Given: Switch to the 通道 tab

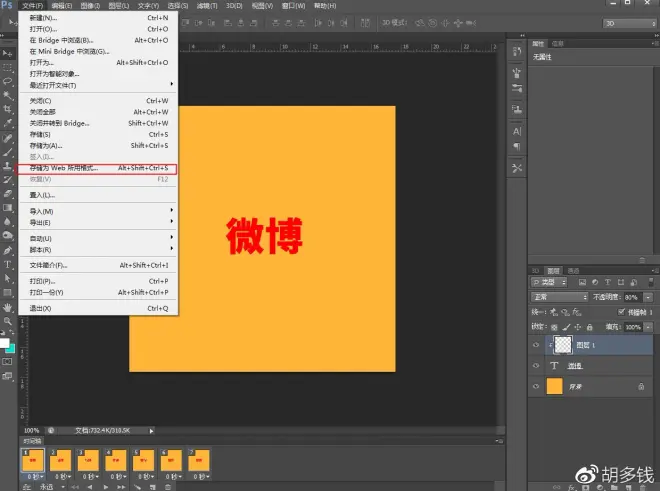Looking at the screenshot, I should tap(573, 271).
